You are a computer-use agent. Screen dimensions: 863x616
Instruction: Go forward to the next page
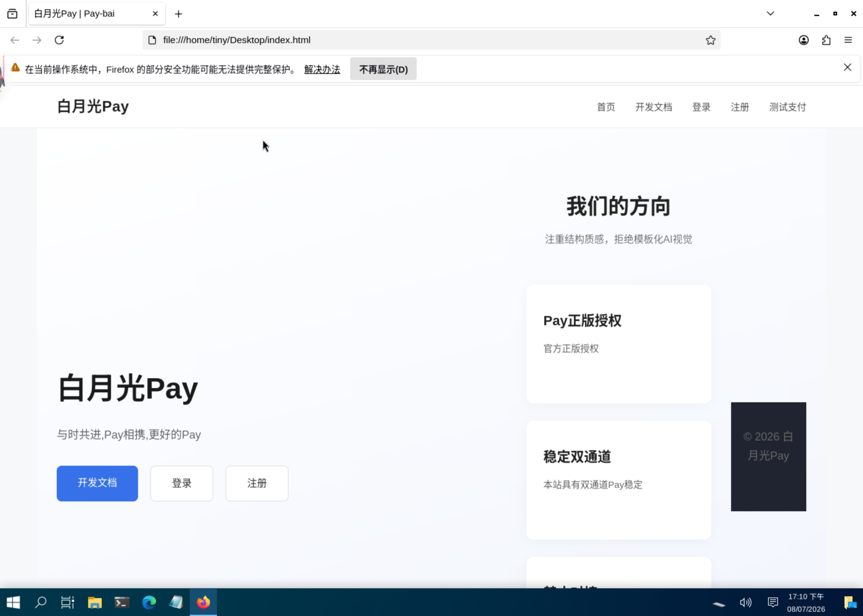tap(37, 40)
